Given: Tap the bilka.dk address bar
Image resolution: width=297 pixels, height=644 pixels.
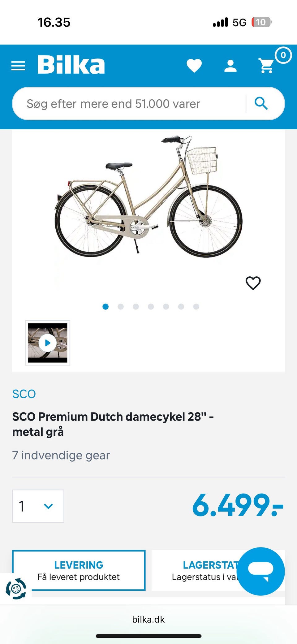Looking at the screenshot, I should [148, 620].
